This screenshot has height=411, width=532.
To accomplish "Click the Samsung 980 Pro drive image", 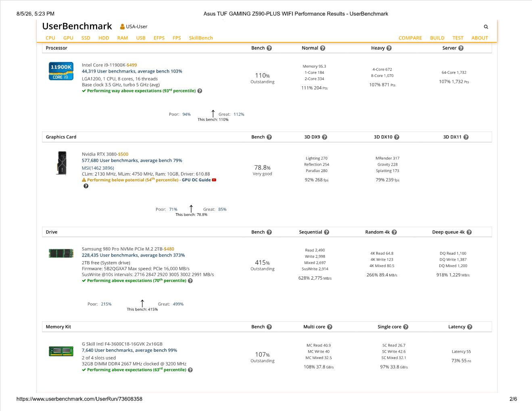I will pyautogui.click(x=61, y=253).
